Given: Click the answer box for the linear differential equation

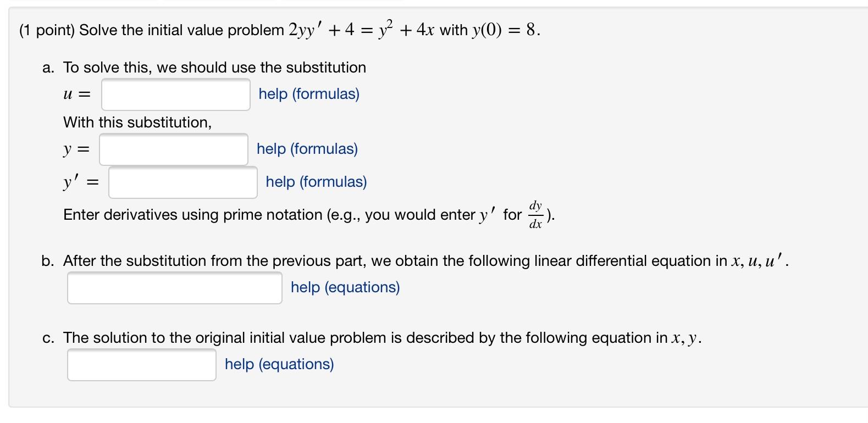Looking at the screenshot, I should pos(174,287).
